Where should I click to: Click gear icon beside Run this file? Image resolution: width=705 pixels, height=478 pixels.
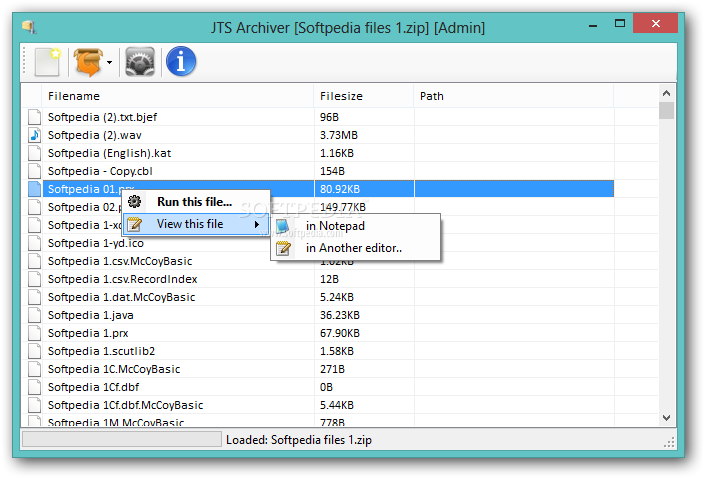[x=134, y=201]
